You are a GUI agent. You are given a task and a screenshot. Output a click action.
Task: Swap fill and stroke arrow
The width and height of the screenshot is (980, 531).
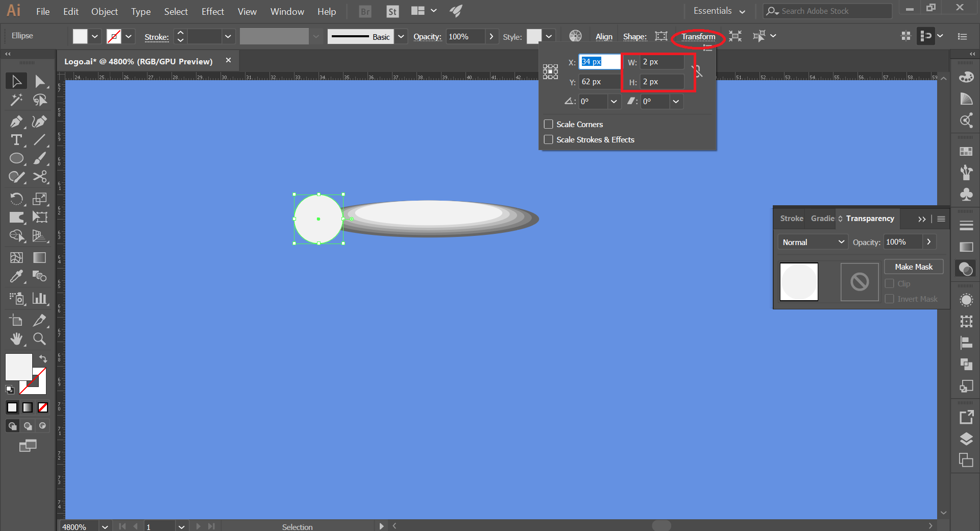(x=43, y=358)
